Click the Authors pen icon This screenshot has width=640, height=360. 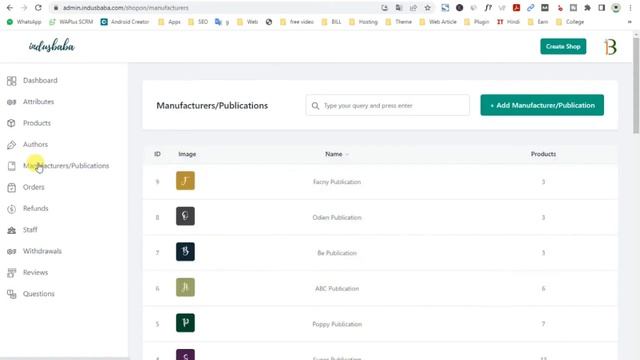coord(11,144)
